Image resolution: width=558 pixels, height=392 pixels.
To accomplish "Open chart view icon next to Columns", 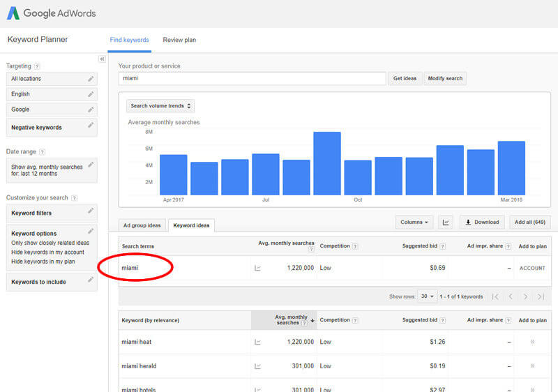I will pos(446,222).
